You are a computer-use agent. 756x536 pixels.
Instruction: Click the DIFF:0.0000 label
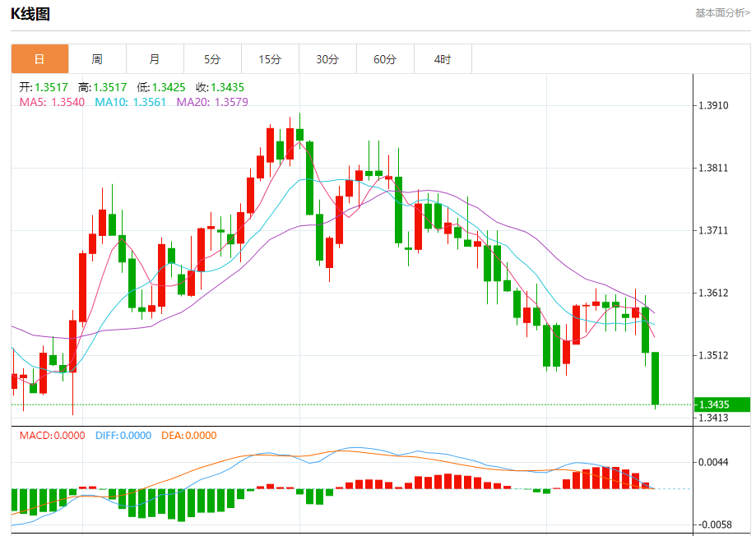[123, 436]
